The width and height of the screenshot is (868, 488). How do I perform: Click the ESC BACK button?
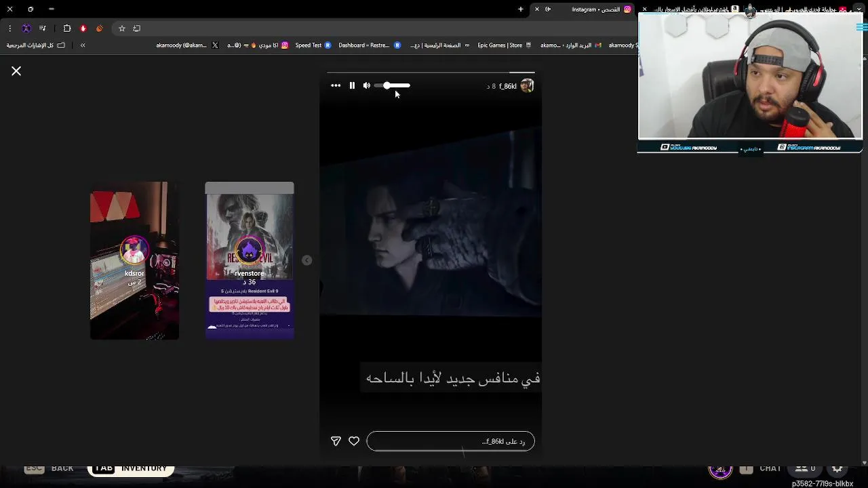[x=50, y=468]
